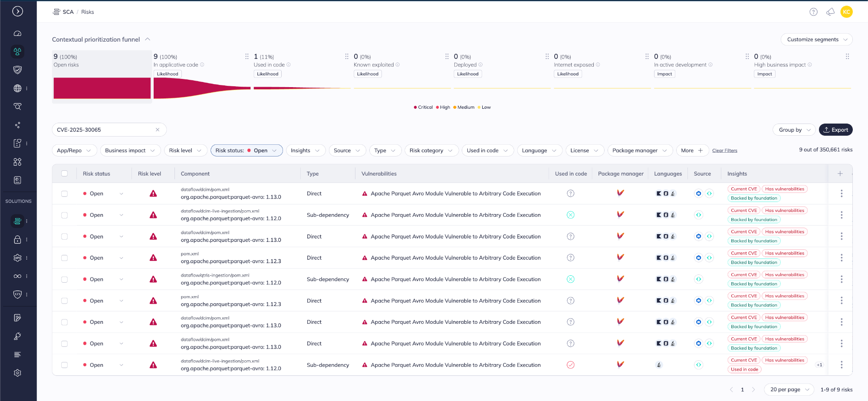The height and width of the screenshot is (401, 868).
Task: Select checkbox for third row dataflow/dcim 1.13.0
Action: pyautogui.click(x=65, y=237)
